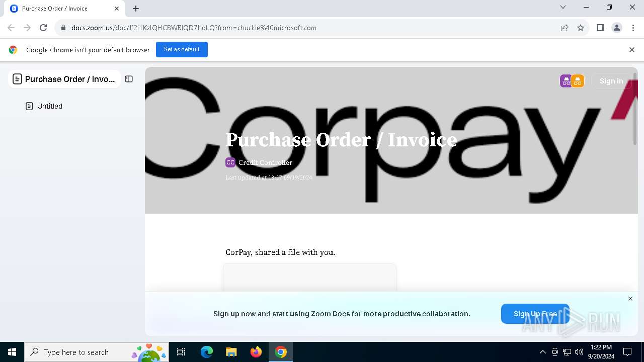Open Chrome profile menu
The height and width of the screenshot is (362, 644).
click(x=617, y=28)
